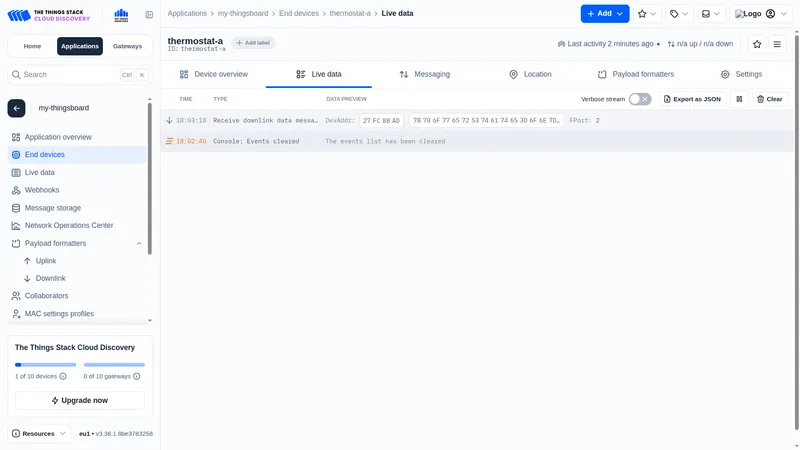Switch to the Applications navigation button

coord(80,46)
